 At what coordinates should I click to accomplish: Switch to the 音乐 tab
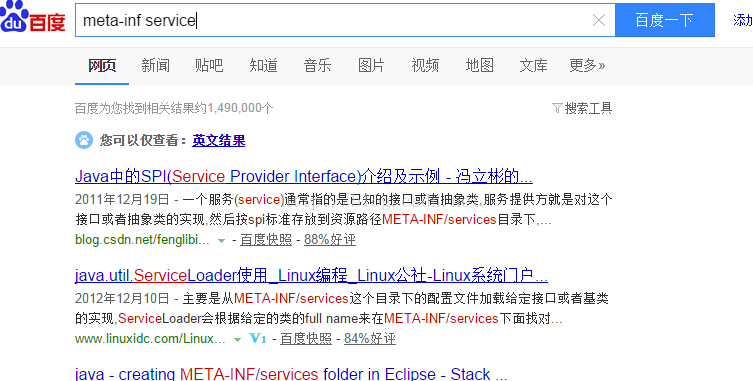pyautogui.click(x=317, y=65)
